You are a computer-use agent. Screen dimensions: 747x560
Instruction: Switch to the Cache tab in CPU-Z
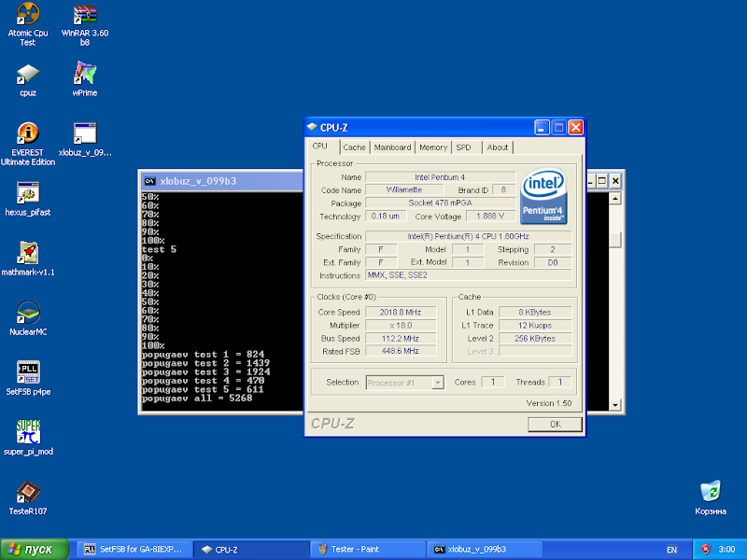coord(354,147)
